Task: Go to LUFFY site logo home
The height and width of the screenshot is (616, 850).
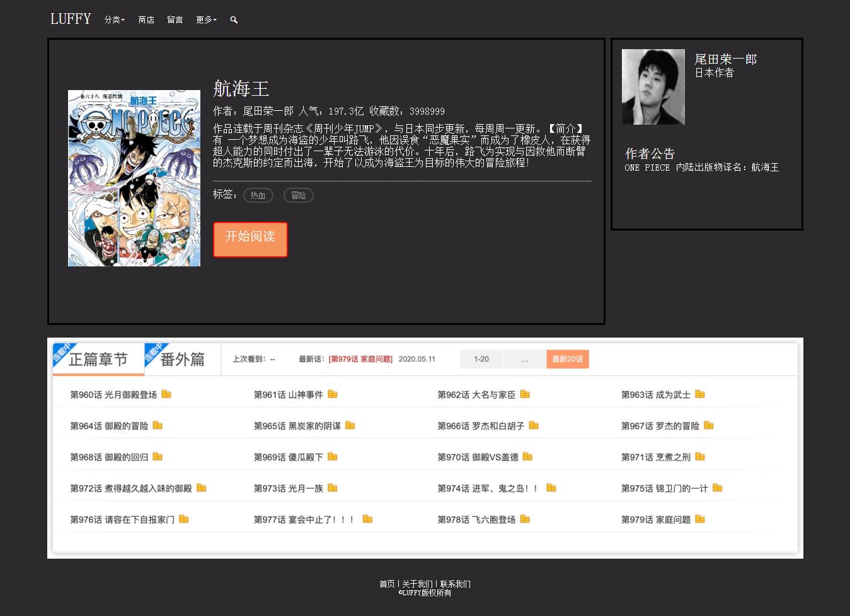Action: [x=71, y=19]
